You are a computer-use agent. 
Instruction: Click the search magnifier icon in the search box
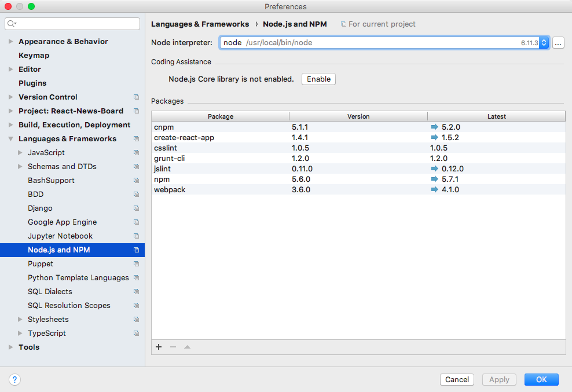coord(12,24)
